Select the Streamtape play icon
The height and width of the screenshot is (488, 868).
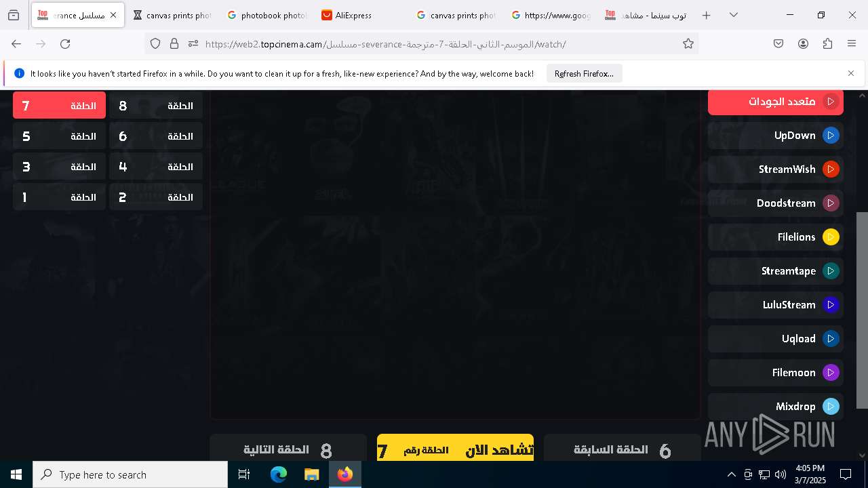[831, 271]
